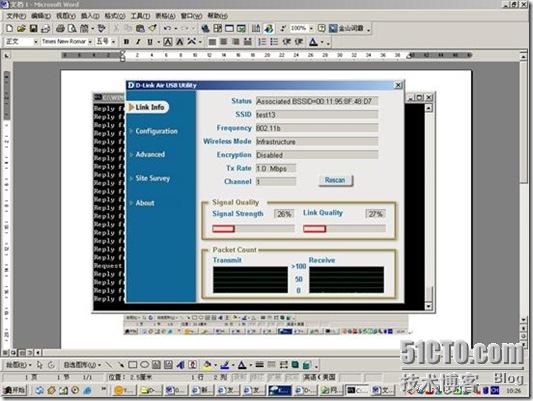Open the 插入 menu
The width and height of the screenshot is (533, 401).
90,16
